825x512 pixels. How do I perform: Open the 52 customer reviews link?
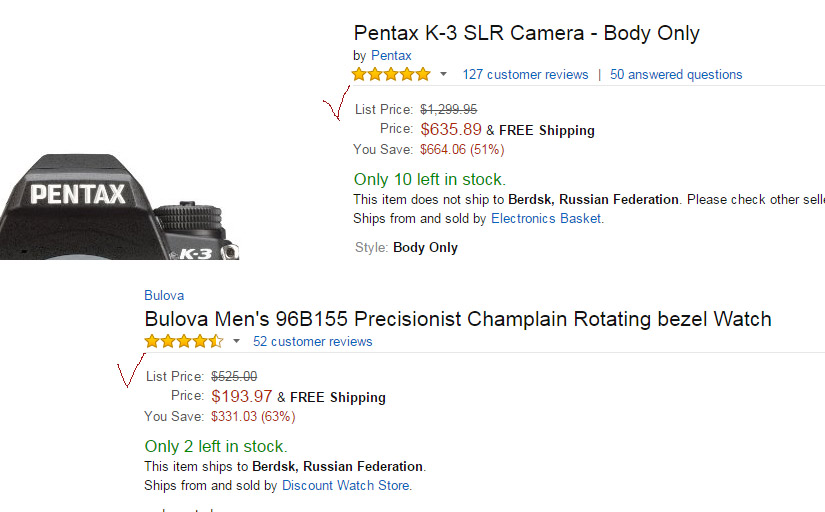[313, 342]
